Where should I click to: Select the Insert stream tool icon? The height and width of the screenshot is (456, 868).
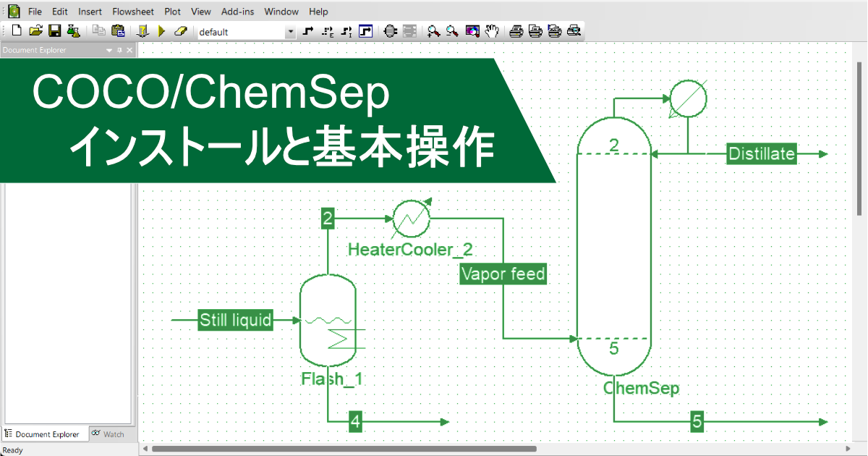coord(309,31)
